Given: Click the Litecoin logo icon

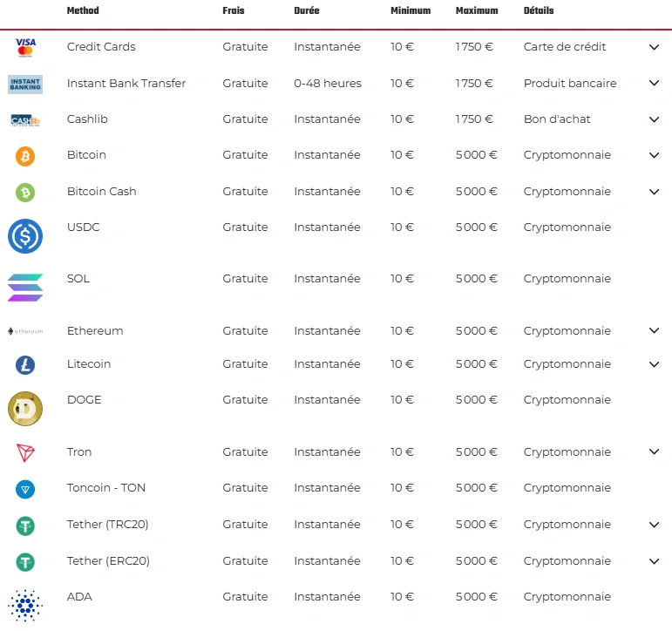Looking at the screenshot, I should 25,365.
